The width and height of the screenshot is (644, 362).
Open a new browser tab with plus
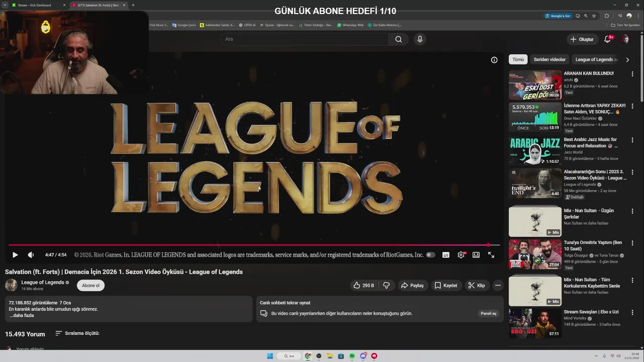tap(133, 5)
